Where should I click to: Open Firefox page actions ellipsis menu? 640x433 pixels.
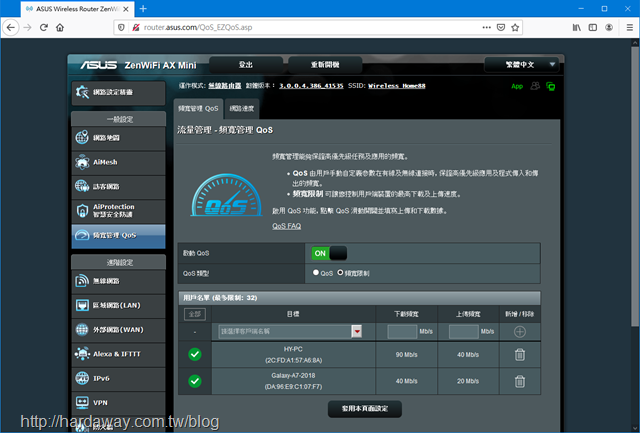[x=487, y=27]
